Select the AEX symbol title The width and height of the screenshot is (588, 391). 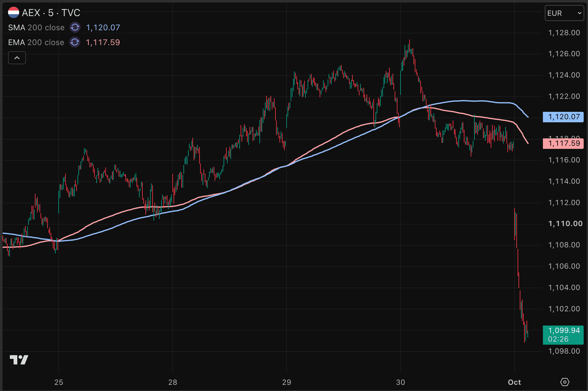click(x=51, y=13)
